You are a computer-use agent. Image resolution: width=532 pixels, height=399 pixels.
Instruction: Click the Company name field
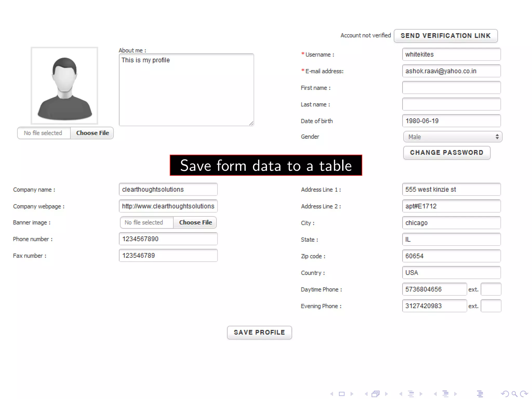[168, 189]
